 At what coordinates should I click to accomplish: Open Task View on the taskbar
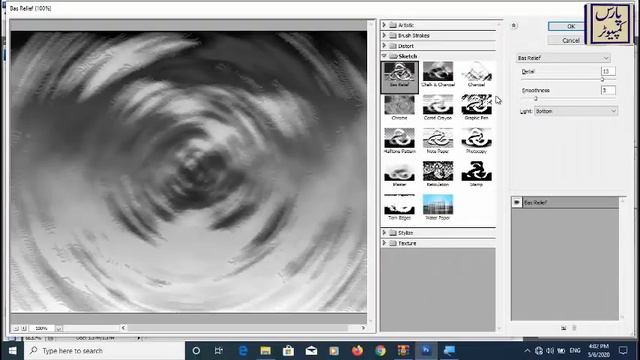(x=219, y=351)
